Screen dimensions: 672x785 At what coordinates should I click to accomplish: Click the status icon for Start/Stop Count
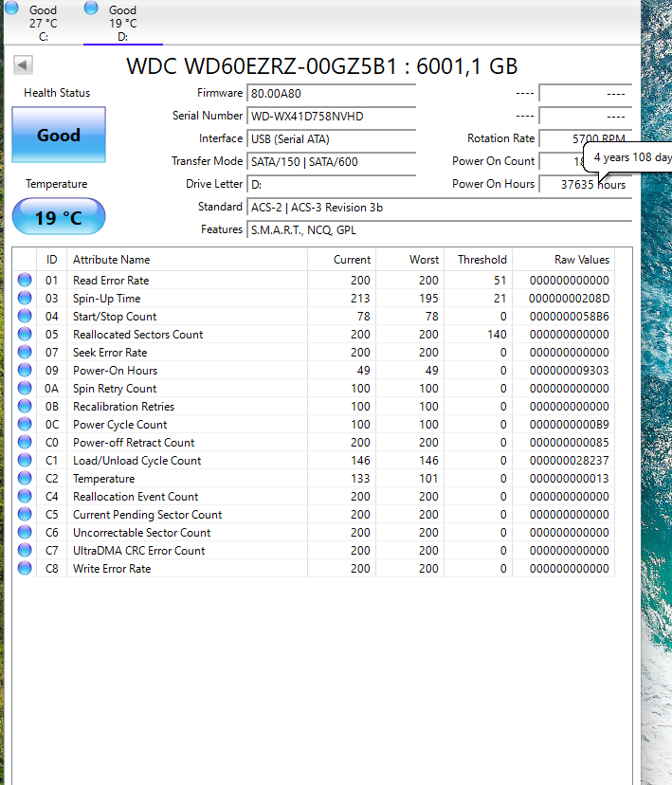click(x=25, y=316)
